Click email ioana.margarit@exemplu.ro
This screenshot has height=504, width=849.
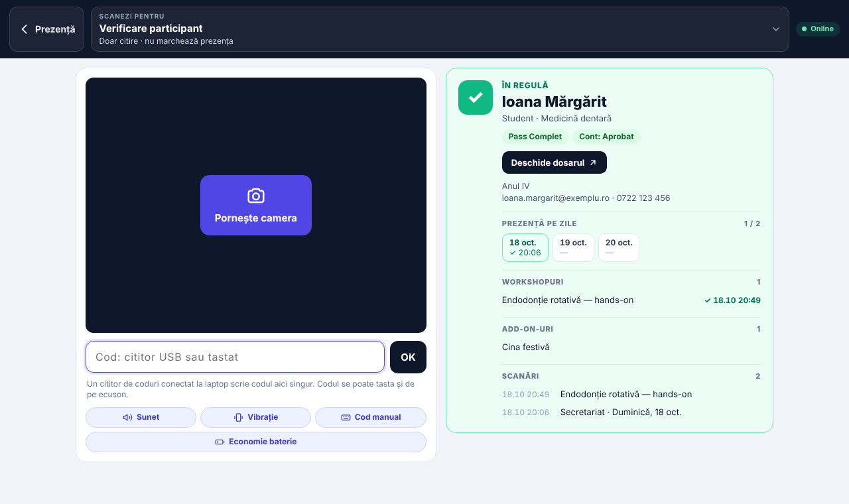556,198
